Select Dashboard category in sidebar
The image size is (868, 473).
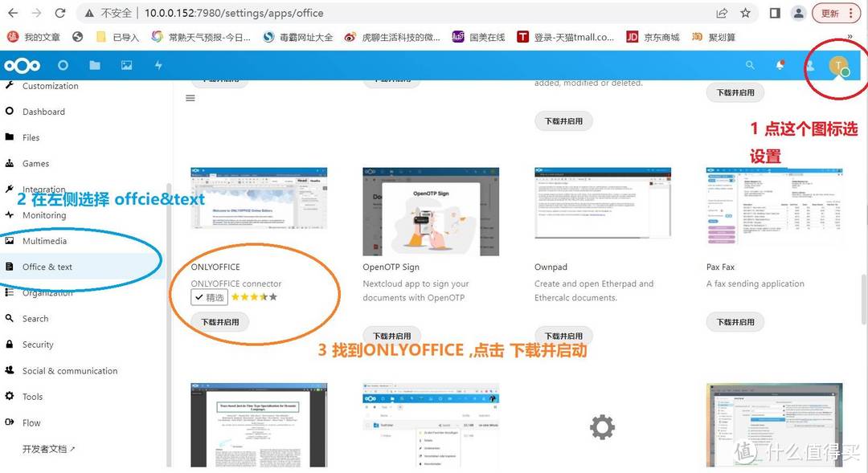point(43,112)
